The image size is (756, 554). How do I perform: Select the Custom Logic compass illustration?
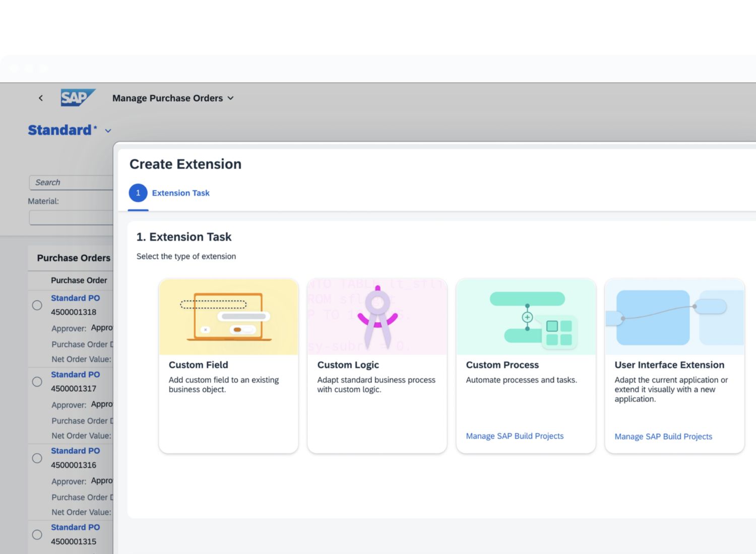(x=377, y=317)
